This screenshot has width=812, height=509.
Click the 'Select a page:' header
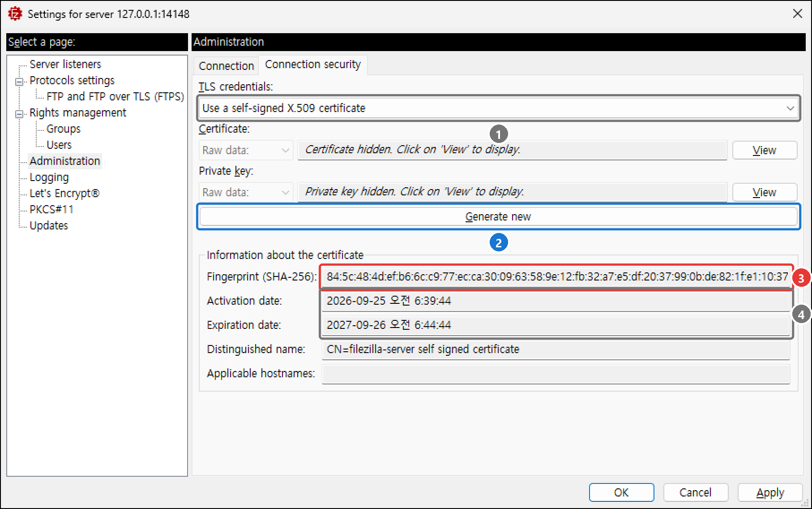pyautogui.click(x=97, y=42)
